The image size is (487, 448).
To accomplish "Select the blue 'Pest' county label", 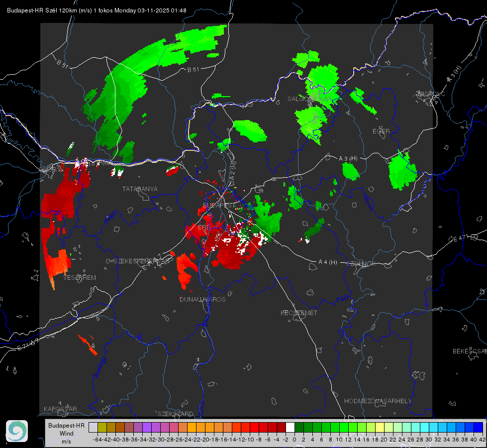I will click(x=342, y=300).
